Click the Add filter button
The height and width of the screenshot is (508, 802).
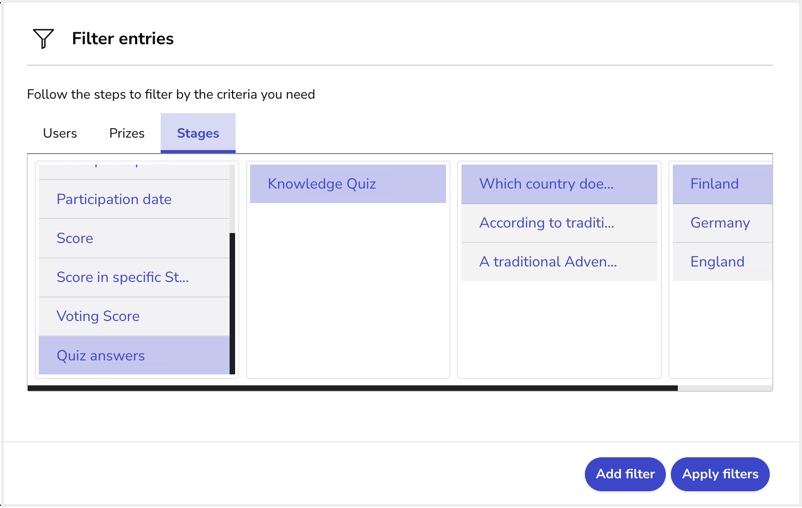[x=625, y=474]
